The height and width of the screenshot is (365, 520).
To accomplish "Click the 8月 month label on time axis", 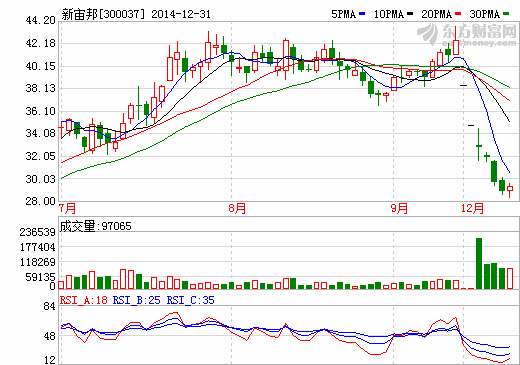I will pos(237,209).
